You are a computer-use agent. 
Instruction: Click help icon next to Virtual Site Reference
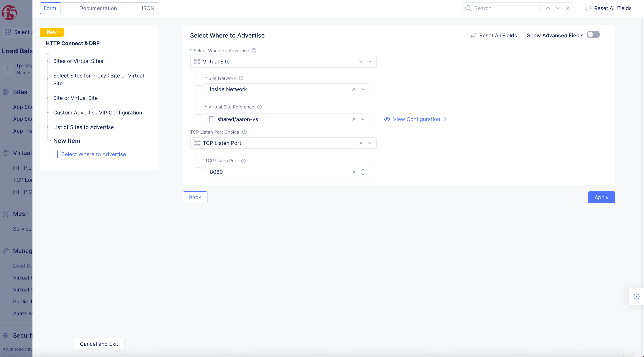[x=260, y=107]
